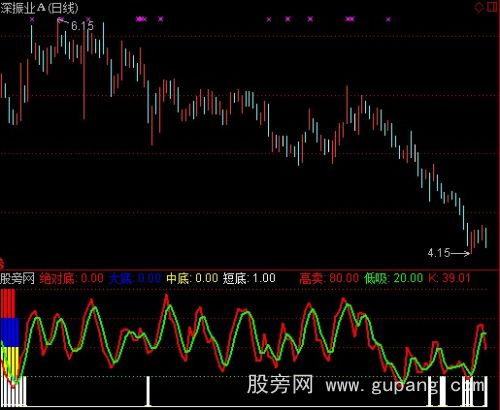Click the diamond icon at chart corner

(479, 7)
